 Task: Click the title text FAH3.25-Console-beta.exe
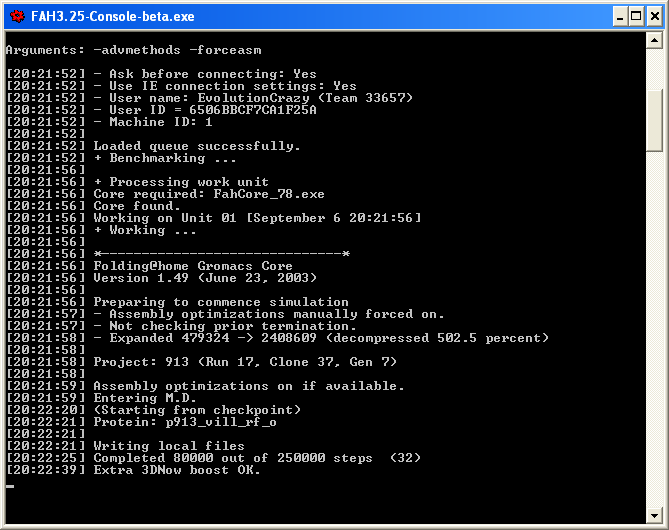coord(113,17)
